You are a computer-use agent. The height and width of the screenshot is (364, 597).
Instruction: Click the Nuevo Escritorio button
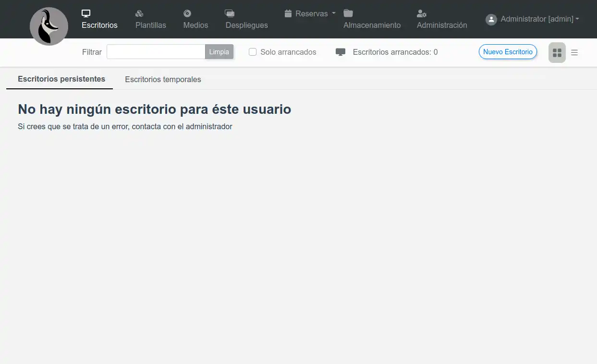click(508, 52)
